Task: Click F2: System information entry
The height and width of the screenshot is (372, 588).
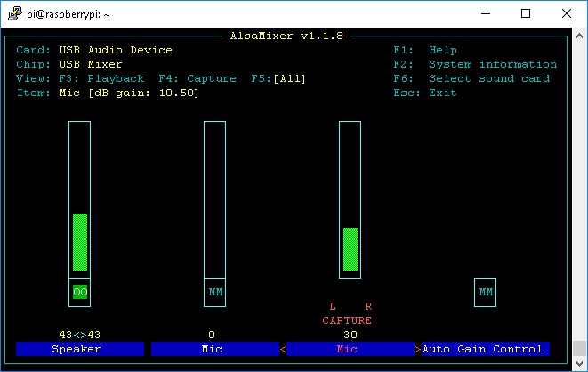Action: pyautogui.click(x=475, y=64)
